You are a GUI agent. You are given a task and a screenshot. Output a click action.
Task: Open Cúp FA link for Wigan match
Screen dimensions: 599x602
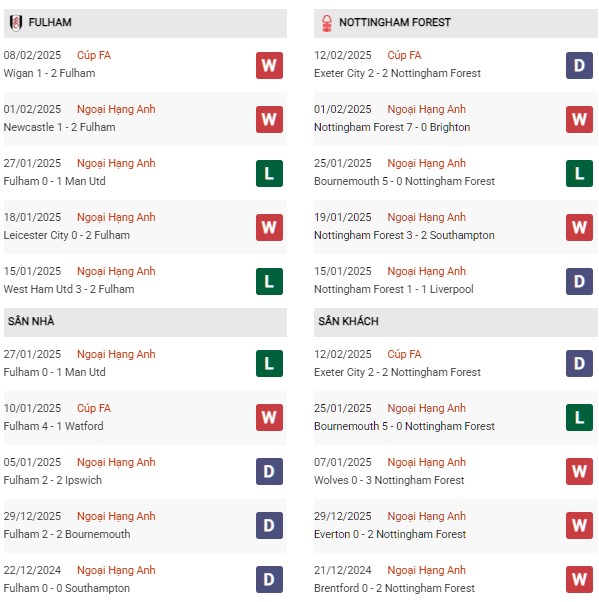(x=94, y=56)
